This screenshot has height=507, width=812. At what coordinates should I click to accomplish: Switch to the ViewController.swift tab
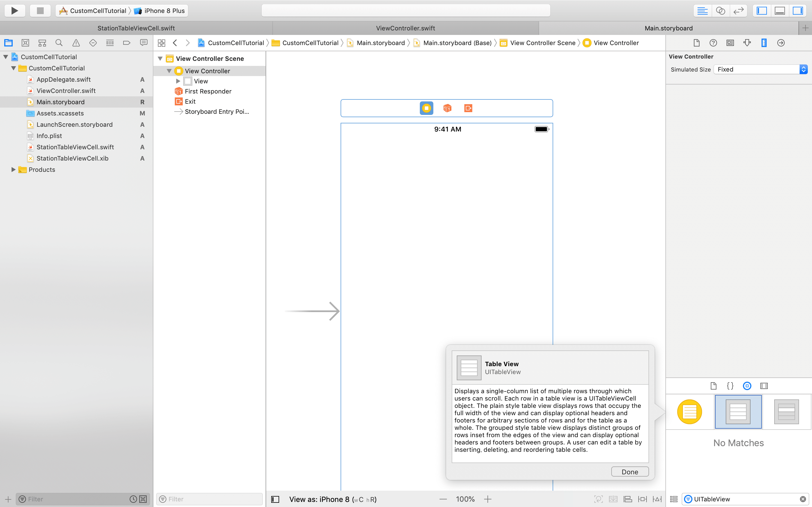(405, 28)
